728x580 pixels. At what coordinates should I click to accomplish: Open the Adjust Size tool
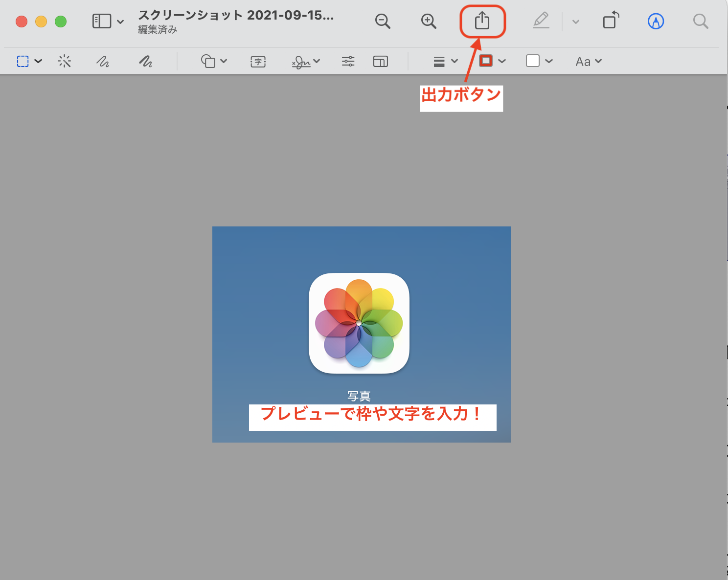click(x=381, y=61)
